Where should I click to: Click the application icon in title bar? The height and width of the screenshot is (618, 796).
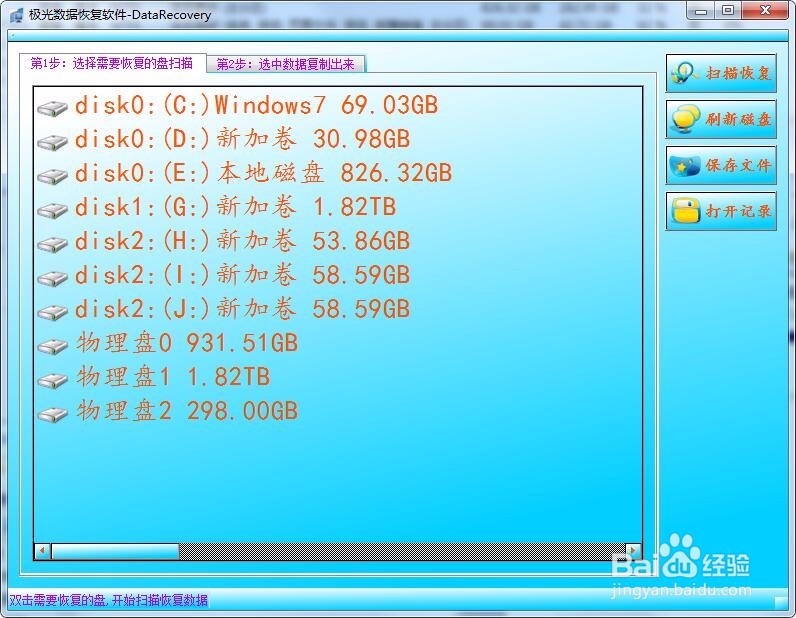tap(16, 15)
